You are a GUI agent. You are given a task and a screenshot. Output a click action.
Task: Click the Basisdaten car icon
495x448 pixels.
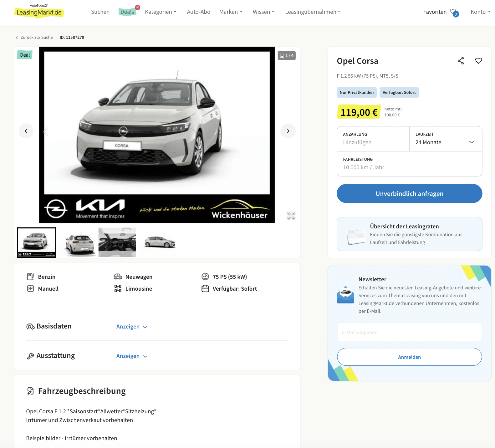30,327
